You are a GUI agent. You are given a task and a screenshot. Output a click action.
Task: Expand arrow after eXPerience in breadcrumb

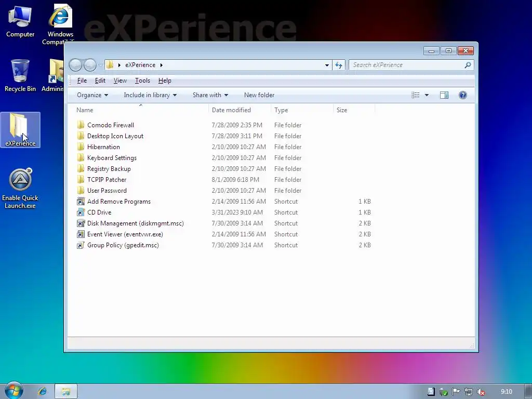161,65
